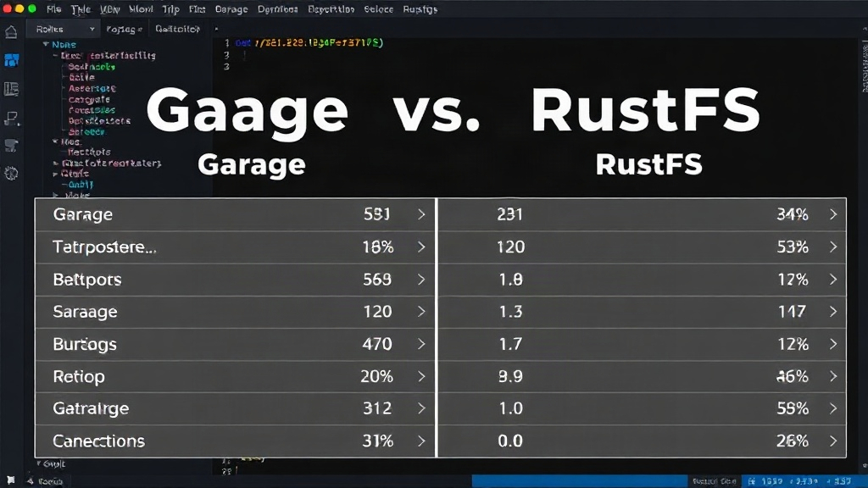
Task: Open the RustFS row chevron at 26%
Action: pos(833,441)
